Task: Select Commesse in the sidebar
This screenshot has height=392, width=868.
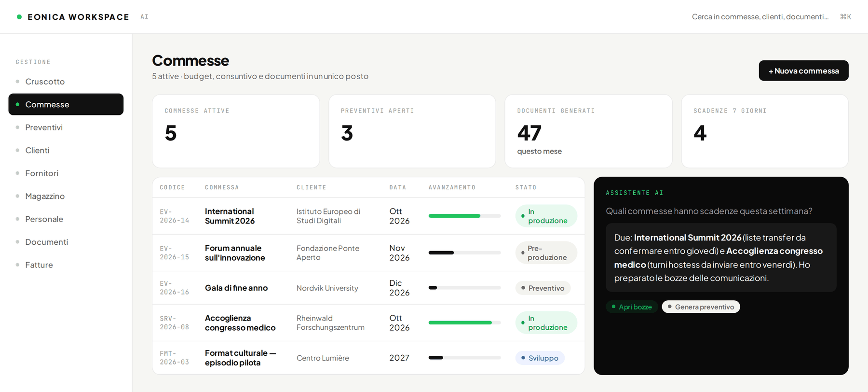Action: (66, 104)
